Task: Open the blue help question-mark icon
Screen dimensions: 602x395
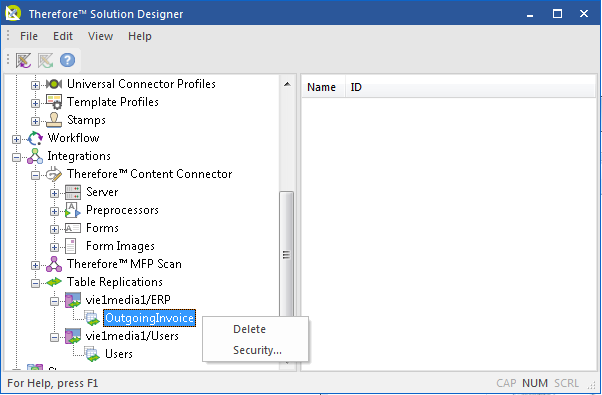Action: [x=67, y=60]
